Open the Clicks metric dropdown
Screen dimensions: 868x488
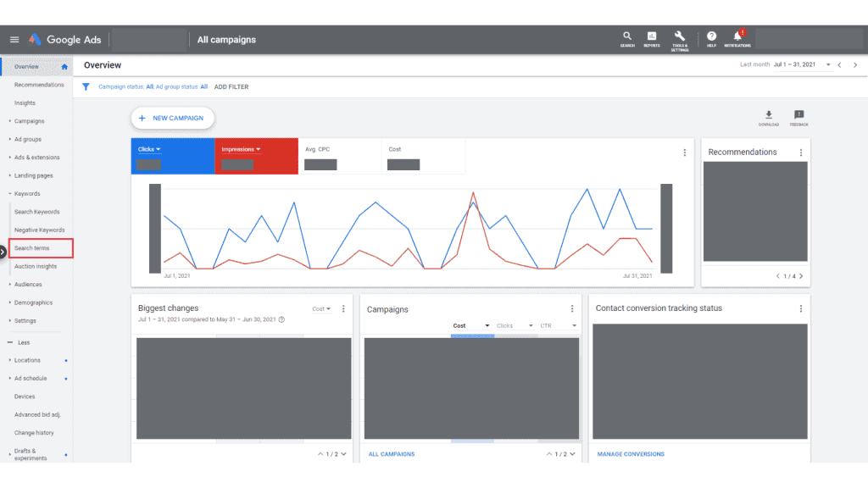pos(149,149)
